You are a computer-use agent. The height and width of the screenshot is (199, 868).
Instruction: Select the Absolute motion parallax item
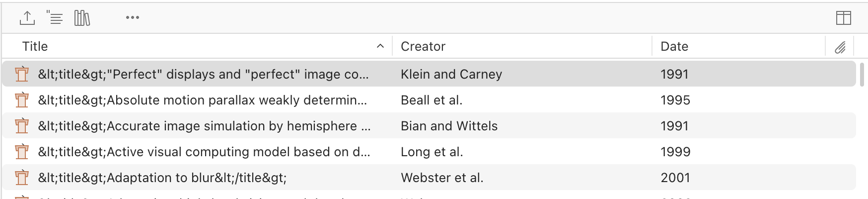click(x=429, y=100)
